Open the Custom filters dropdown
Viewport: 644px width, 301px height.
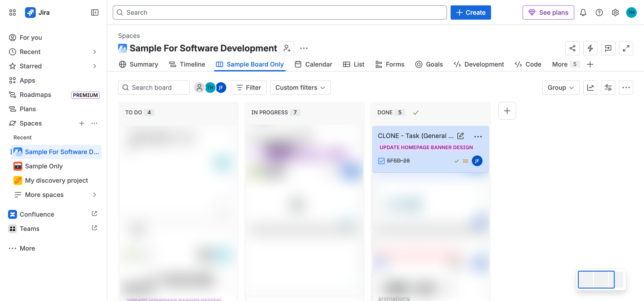point(300,87)
